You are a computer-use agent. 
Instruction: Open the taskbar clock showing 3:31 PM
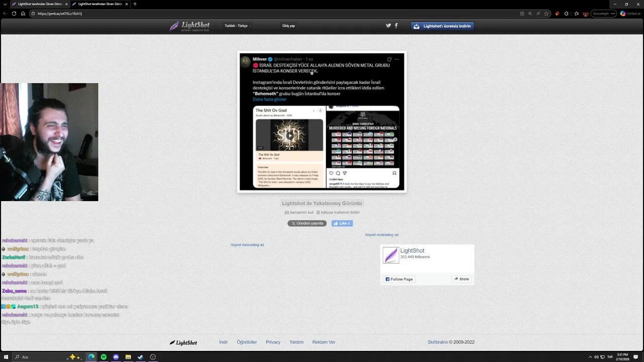(622, 357)
